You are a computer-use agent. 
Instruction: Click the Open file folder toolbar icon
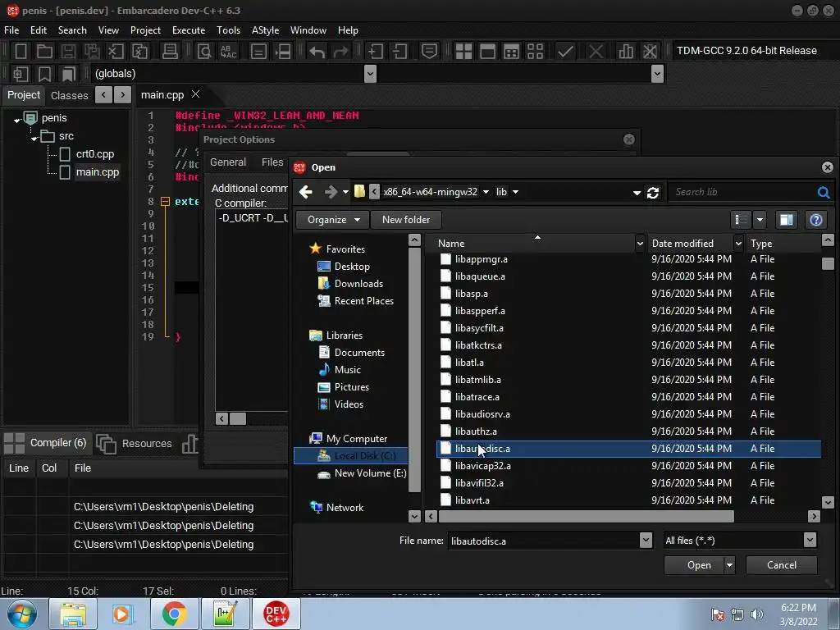[x=44, y=52]
